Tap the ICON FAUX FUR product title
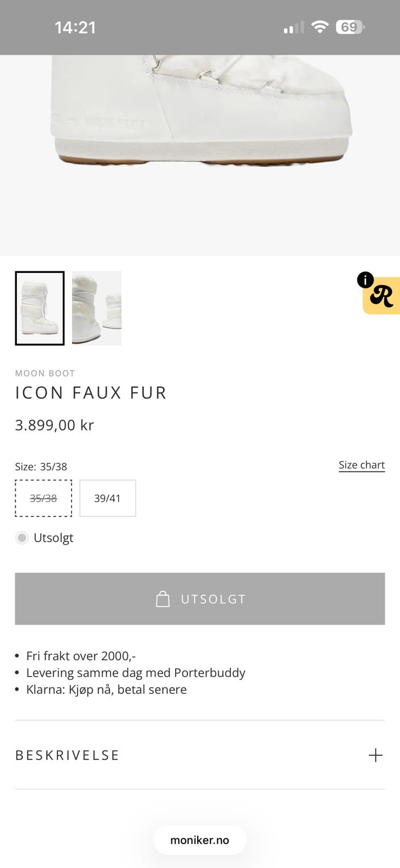This screenshot has width=400, height=868. point(91,393)
